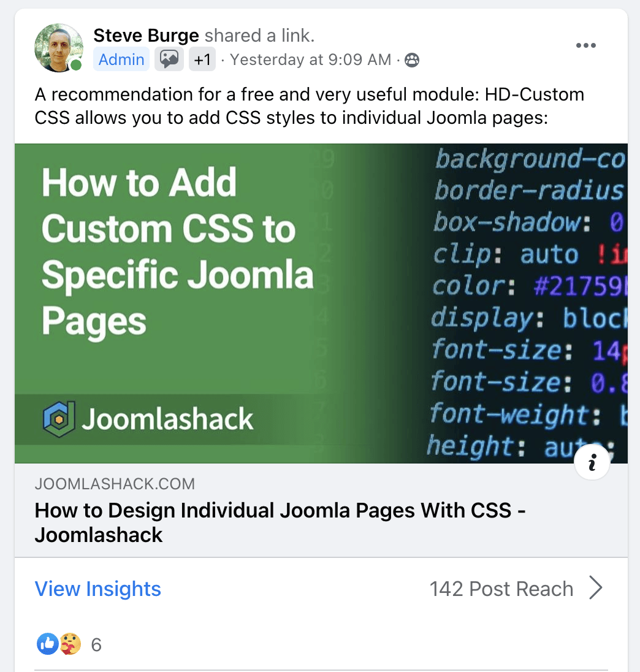Open Steve Burge's profile name link

point(146,36)
